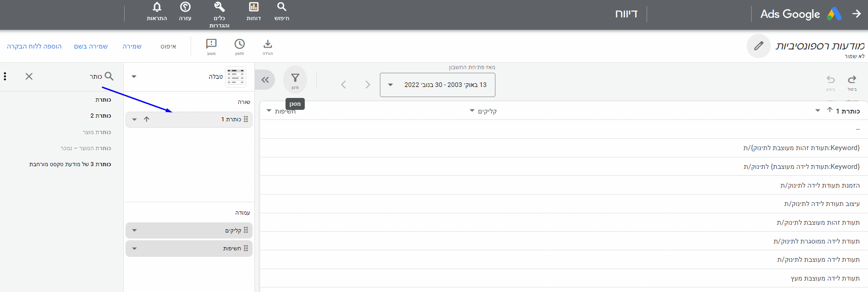This screenshot has height=292, width=868.
Task: Click the right-pointing chevron beside the date range
Action: [368, 85]
